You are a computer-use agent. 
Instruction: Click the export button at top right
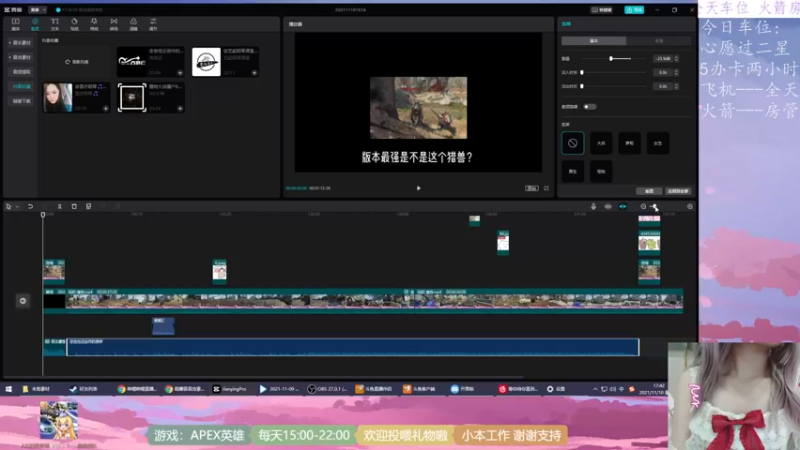point(634,10)
